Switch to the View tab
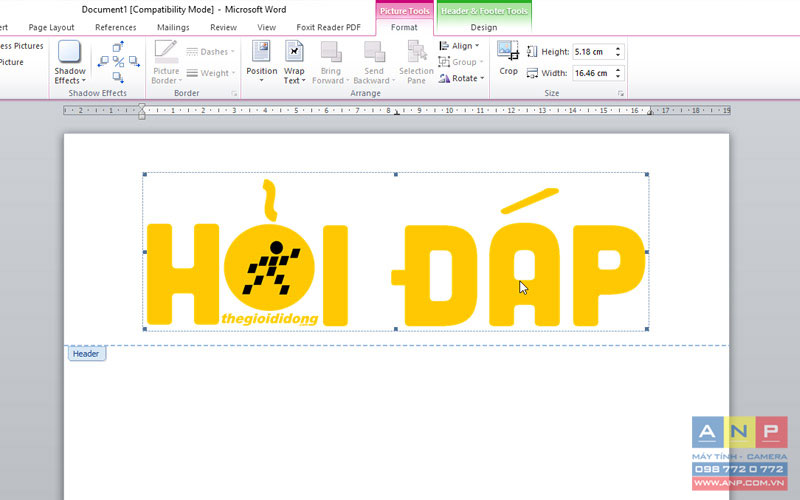This screenshot has width=800, height=500. (266, 27)
